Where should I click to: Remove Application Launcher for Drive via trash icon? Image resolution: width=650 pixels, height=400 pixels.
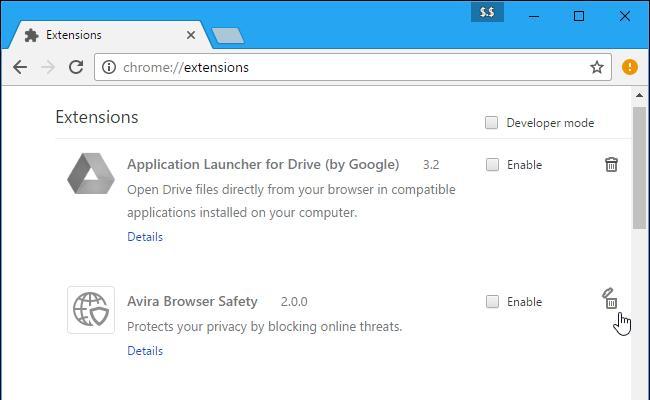[611, 165]
